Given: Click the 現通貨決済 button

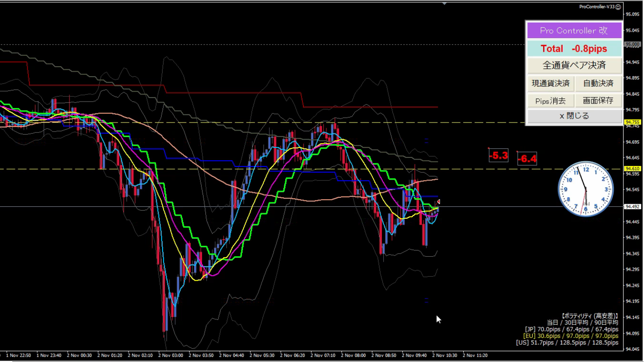Looking at the screenshot, I should pos(550,83).
